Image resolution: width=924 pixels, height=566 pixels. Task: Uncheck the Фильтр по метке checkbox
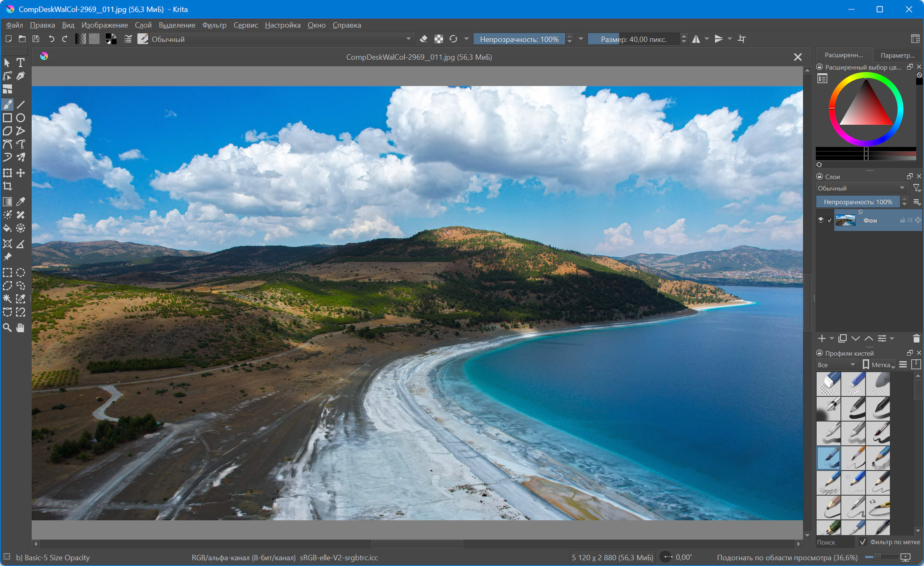pos(863,542)
